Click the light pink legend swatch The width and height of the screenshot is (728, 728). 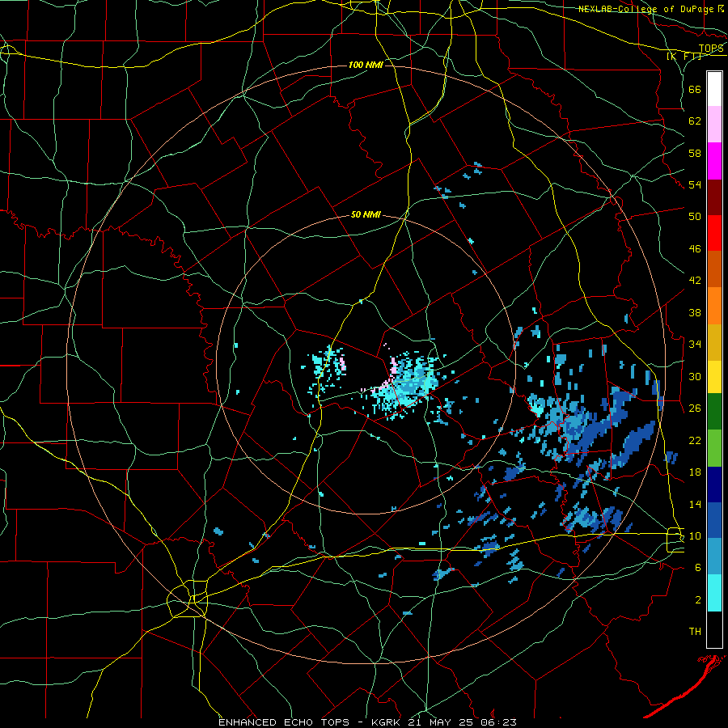[714, 125]
